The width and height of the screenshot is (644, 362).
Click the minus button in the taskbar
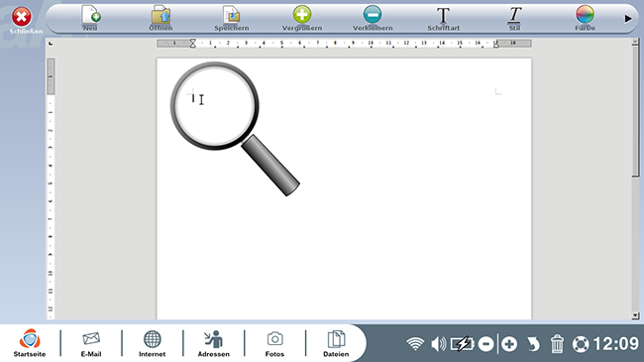click(x=485, y=344)
